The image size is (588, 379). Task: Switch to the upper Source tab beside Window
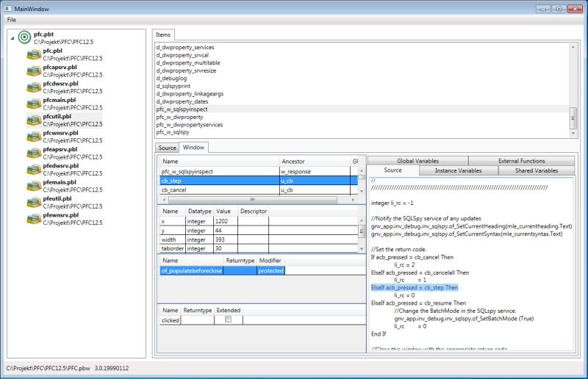point(168,148)
